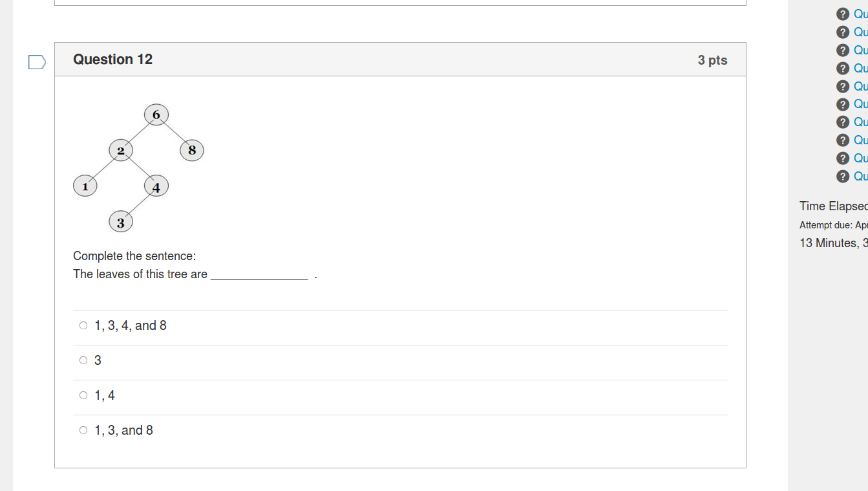Click the Question 12 heading

pyautogui.click(x=113, y=60)
